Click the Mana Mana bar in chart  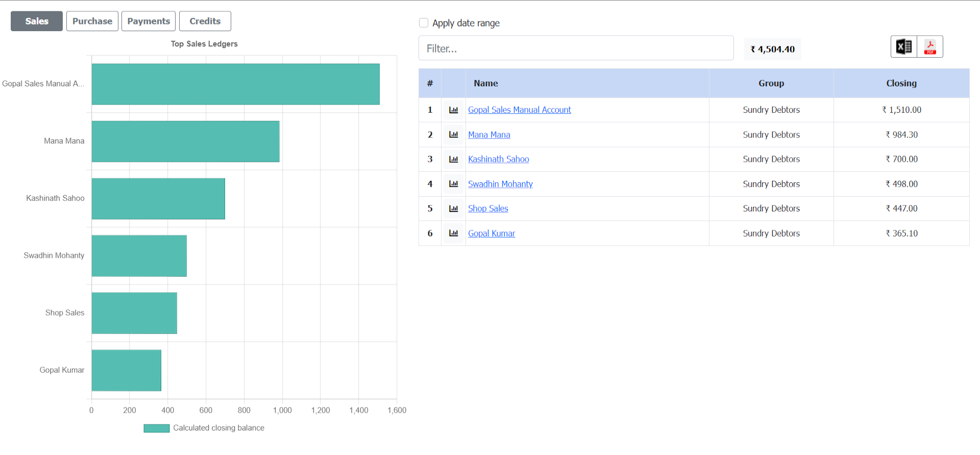pos(185,141)
